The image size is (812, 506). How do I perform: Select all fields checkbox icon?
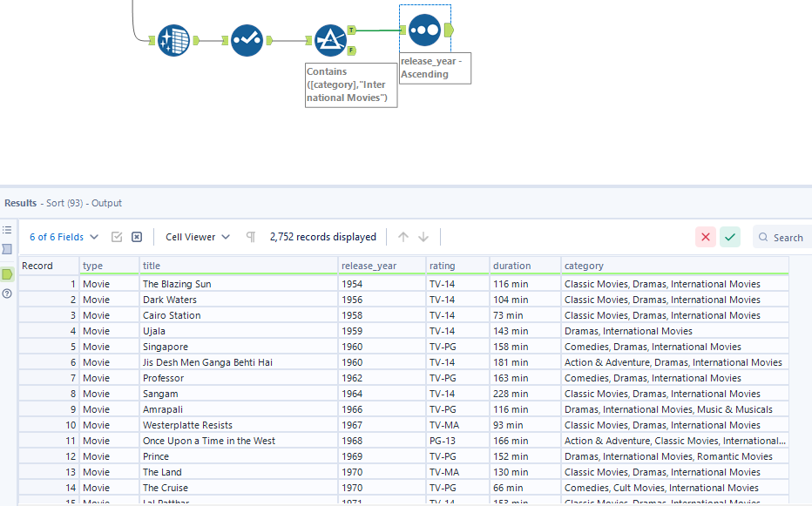[x=117, y=237]
